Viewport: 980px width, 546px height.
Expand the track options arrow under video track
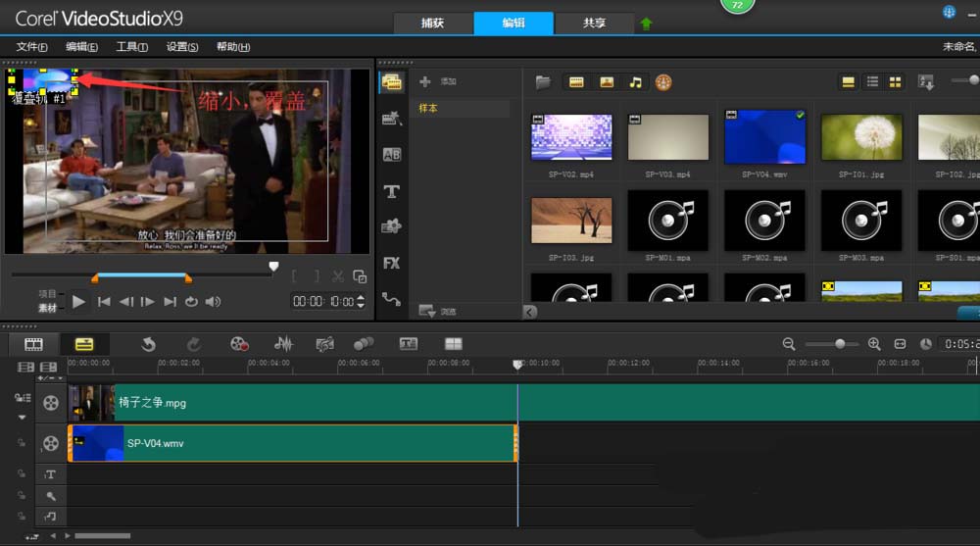click(22, 417)
